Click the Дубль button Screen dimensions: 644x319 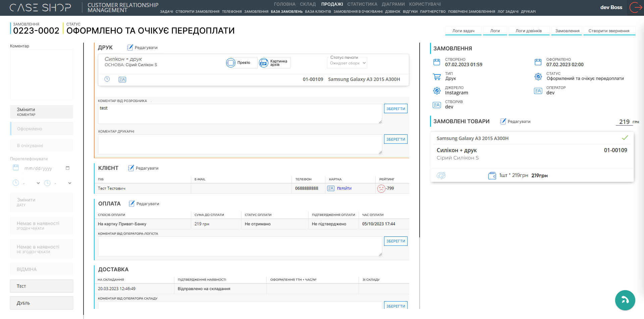(42, 303)
